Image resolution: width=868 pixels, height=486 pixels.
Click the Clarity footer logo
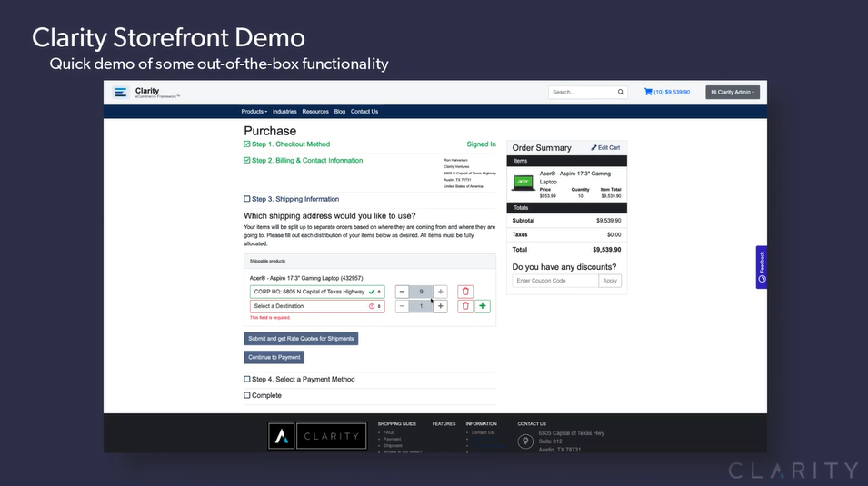[317, 436]
